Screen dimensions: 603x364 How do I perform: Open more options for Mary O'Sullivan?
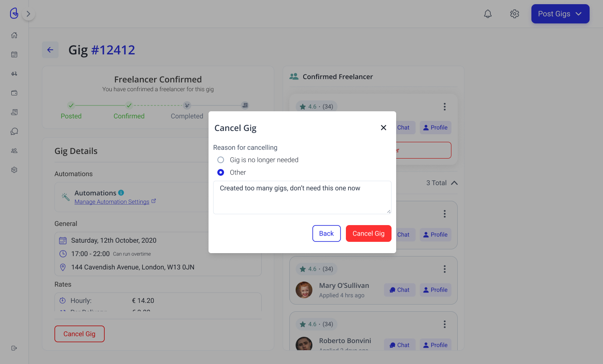(445, 269)
